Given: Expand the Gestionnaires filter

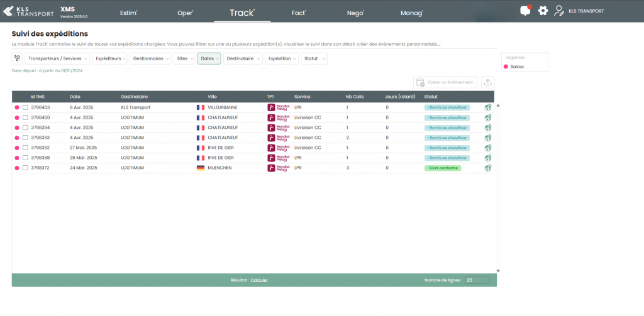Looking at the screenshot, I should point(150,58).
